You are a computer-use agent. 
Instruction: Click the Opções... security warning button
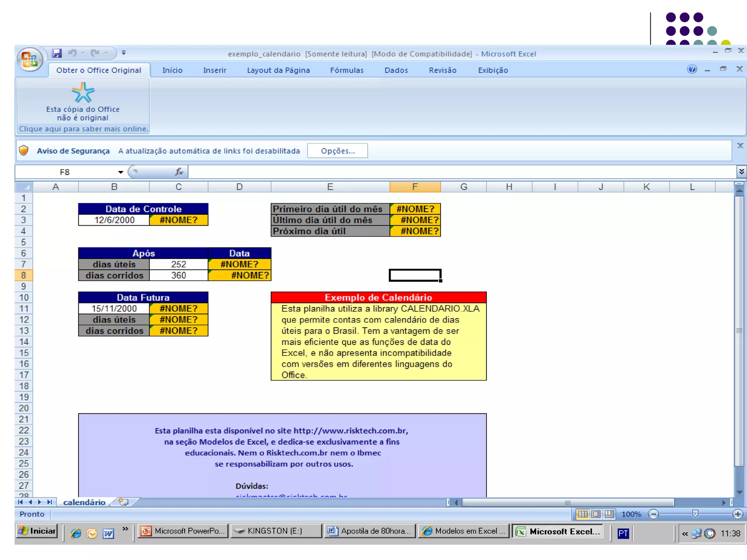click(337, 151)
